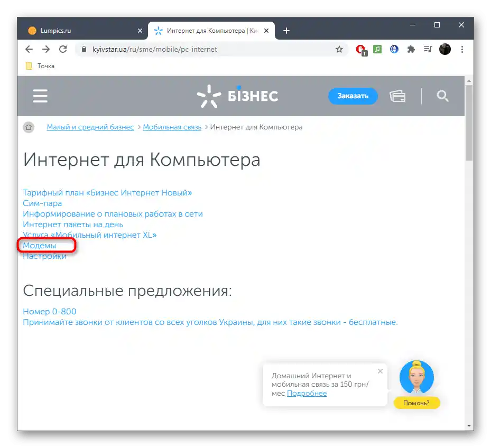Open the wallet payment icon
Screen dimensions: 491x448
point(397,96)
